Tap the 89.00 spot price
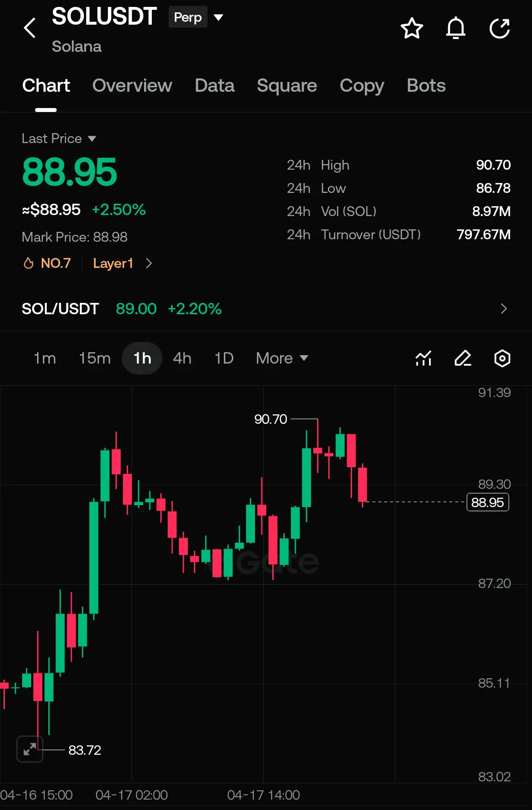Screen dimensions: 532x810 136,309
